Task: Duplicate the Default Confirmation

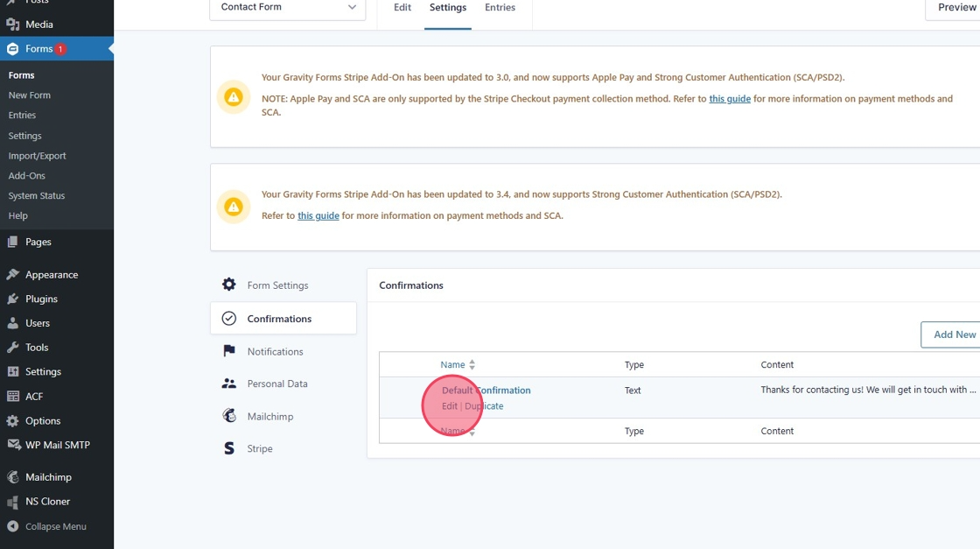Action: point(484,406)
